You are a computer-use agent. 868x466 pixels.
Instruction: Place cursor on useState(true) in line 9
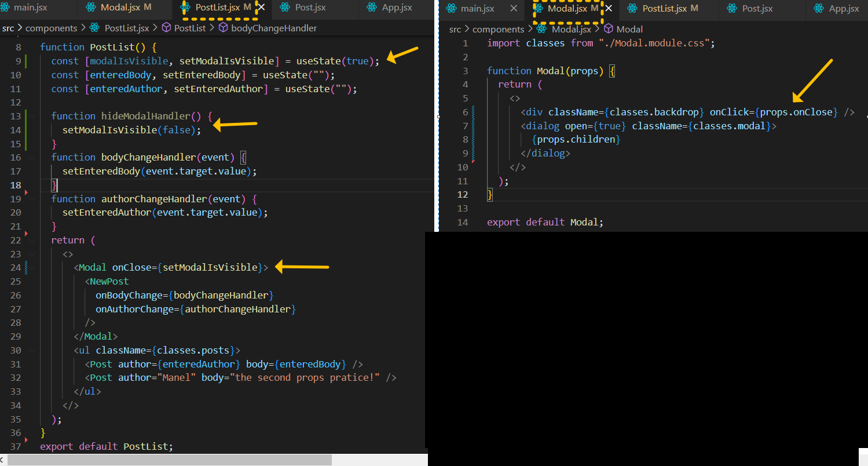pyautogui.click(x=335, y=61)
